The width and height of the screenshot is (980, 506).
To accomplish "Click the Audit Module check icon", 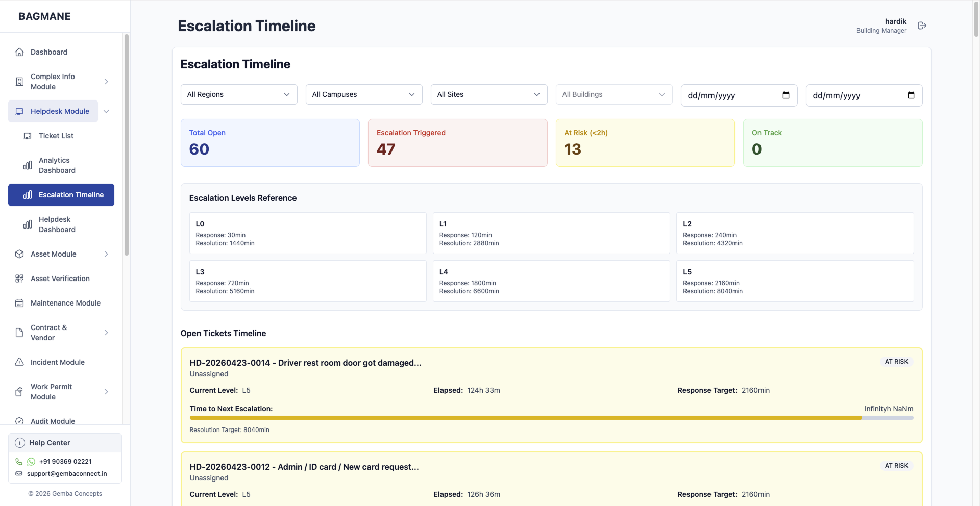I will point(19,421).
